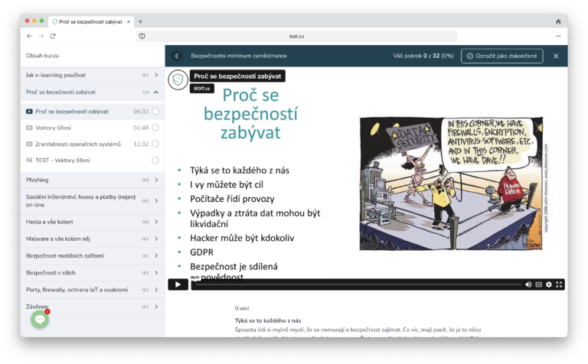Open video settings gear
The height and width of the screenshot is (364, 588).
549,284
